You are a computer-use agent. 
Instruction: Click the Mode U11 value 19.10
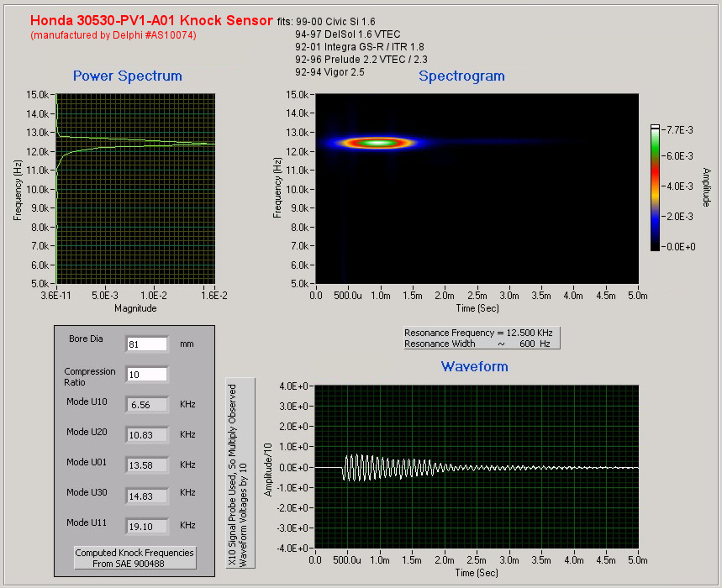click(146, 527)
